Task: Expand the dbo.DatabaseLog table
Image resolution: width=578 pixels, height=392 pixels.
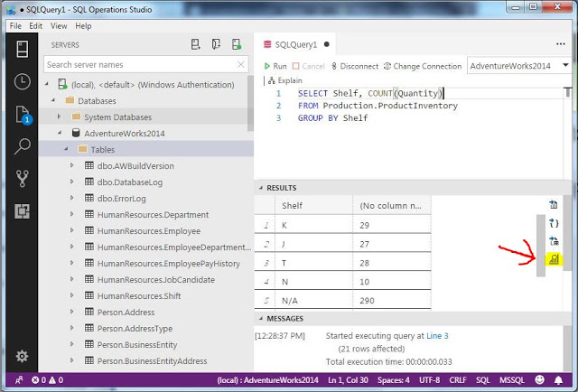Action: (x=72, y=182)
